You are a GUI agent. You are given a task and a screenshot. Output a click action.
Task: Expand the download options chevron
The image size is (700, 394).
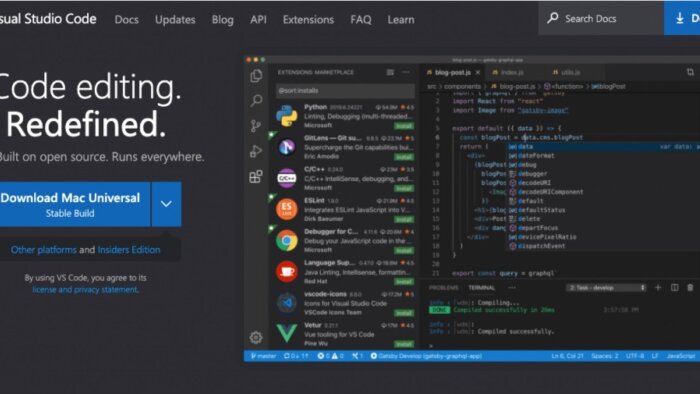pyautogui.click(x=166, y=204)
